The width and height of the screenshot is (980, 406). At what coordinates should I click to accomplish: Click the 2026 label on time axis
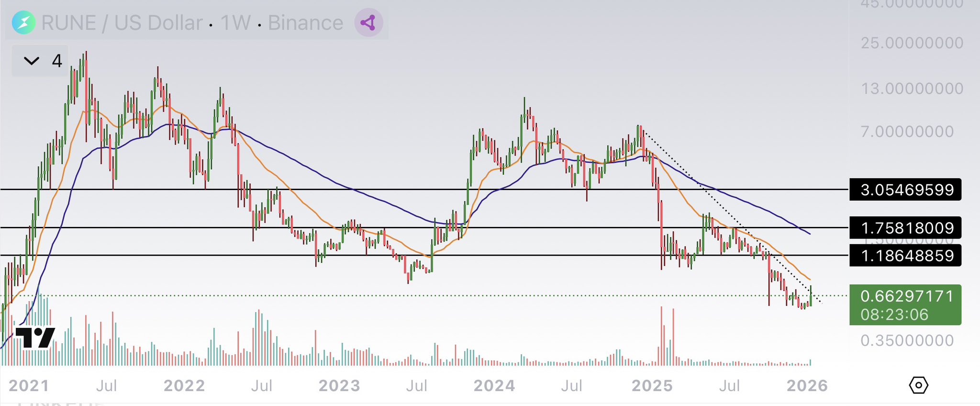coord(807,385)
